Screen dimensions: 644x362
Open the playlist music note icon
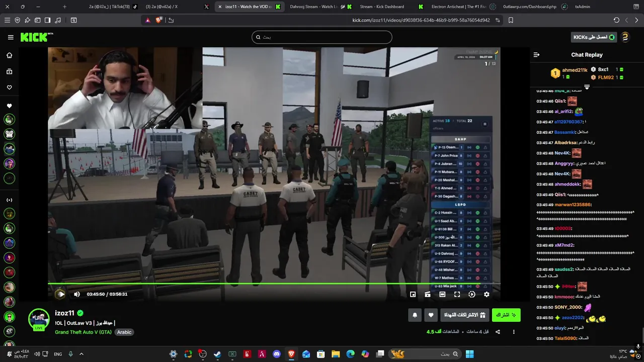tap(58, 20)
